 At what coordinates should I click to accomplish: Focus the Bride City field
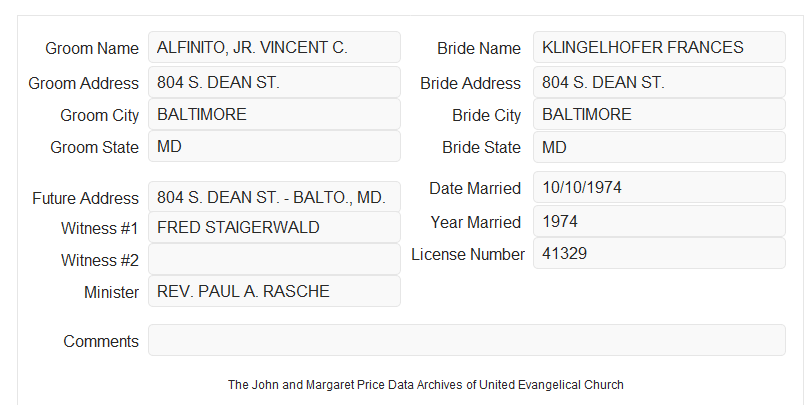(x=659, y=114)
